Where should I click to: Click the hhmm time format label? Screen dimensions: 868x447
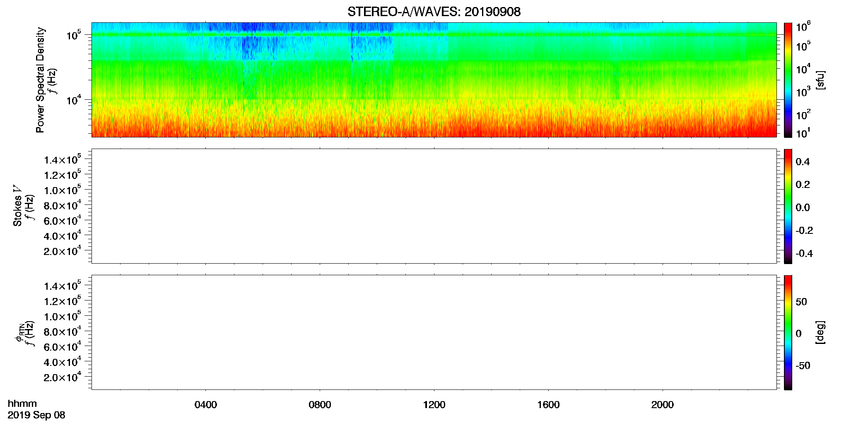click(22, 404)
